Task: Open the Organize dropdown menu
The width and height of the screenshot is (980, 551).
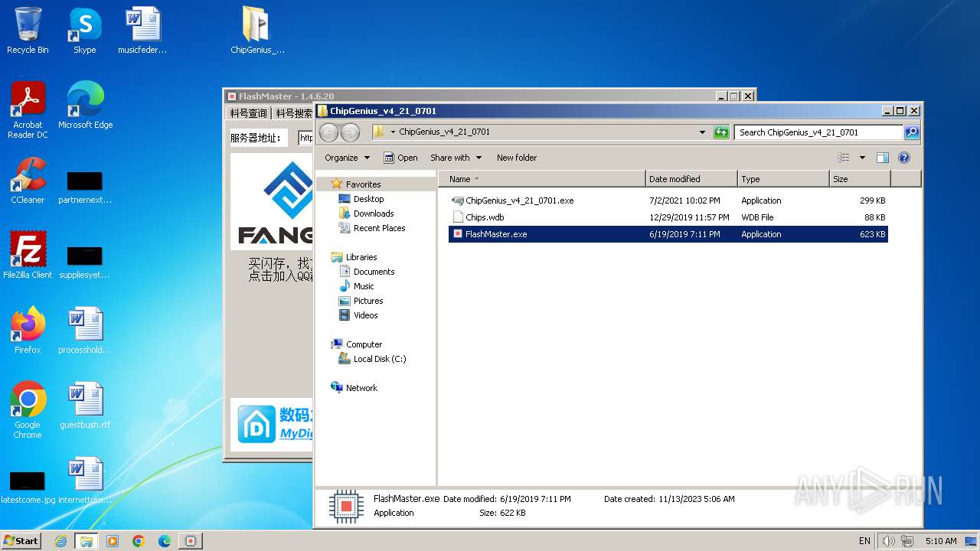Action: pos(347,158)
